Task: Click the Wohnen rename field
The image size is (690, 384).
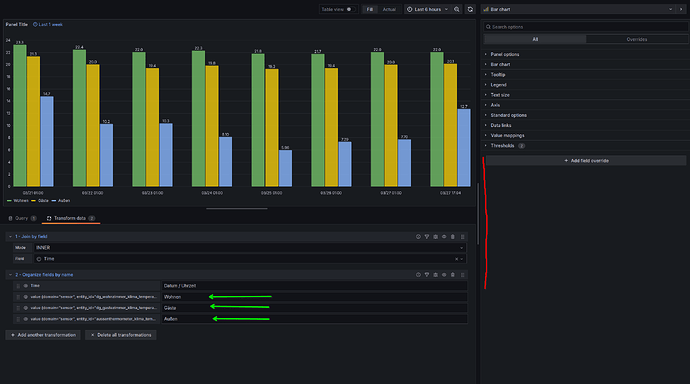Action: 314,297
